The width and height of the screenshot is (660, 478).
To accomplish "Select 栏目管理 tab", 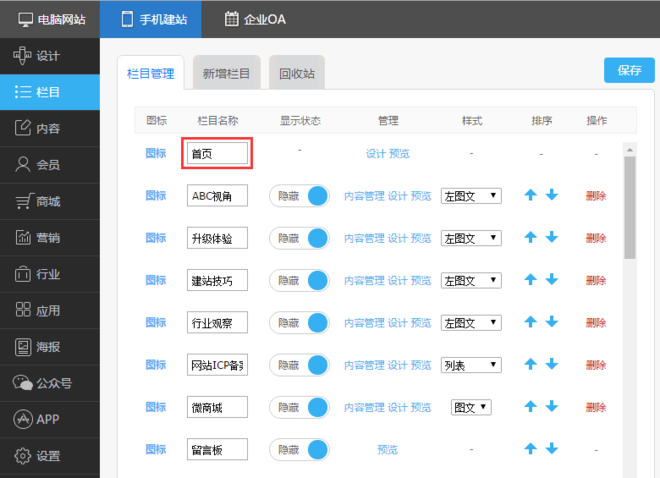I will [151, 74].
